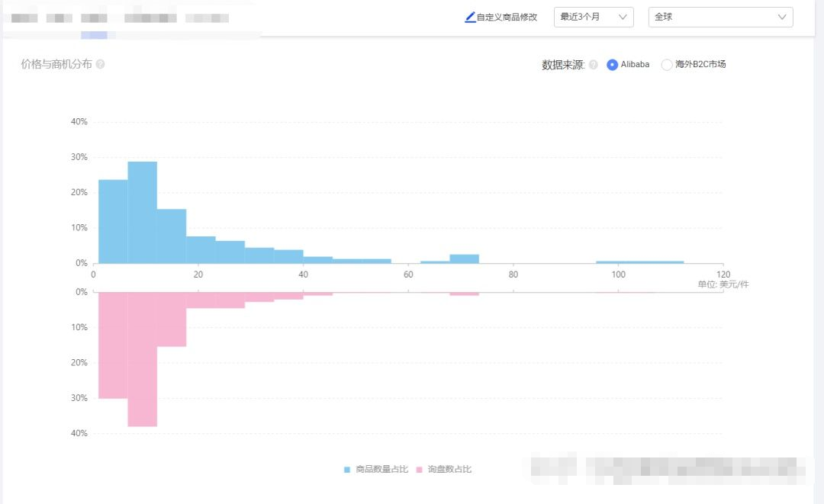This screenshot has width=824, height=504.
Task: Open the 最近3个月 time range dropdown
Action: coord(594,17)
